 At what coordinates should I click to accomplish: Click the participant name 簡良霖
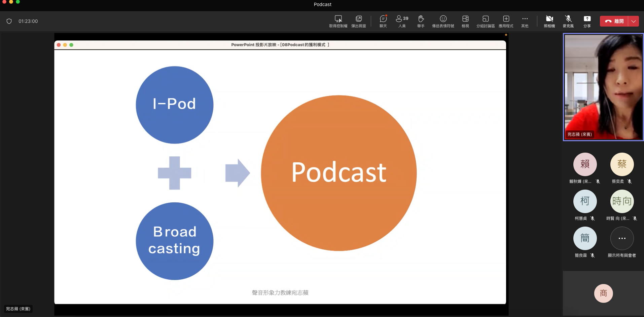click(x=581, y=255)
